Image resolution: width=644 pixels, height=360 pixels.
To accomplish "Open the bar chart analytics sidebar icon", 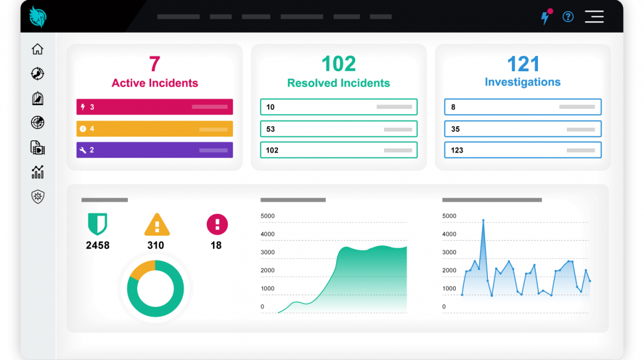I will tap(38, 172).
